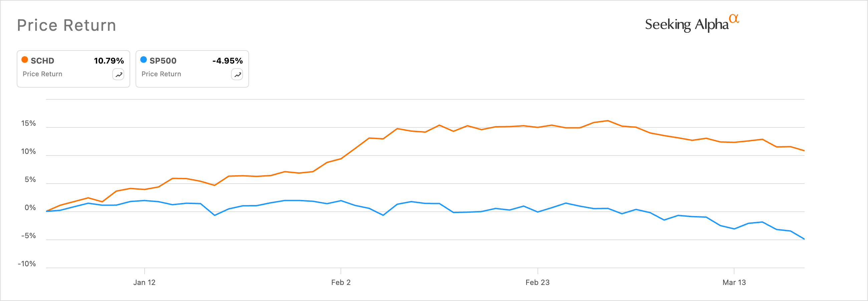Select the Jan 12 date marker
Viewport: 868px width, 301px height.
144,283
